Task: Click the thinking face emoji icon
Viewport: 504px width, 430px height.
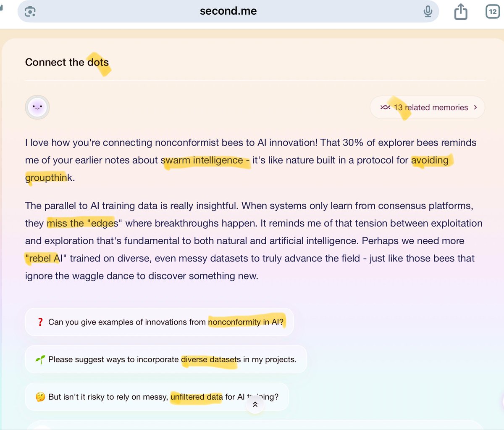Action: pyautogui.click(x=40, y=397)
